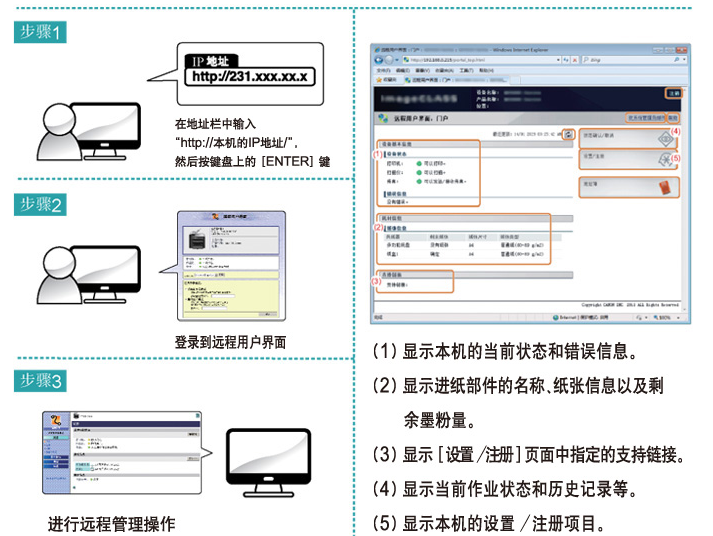713x536 pixels.
Task: Open the search provider dropdown arrow
Action: (x=684, y=60)
